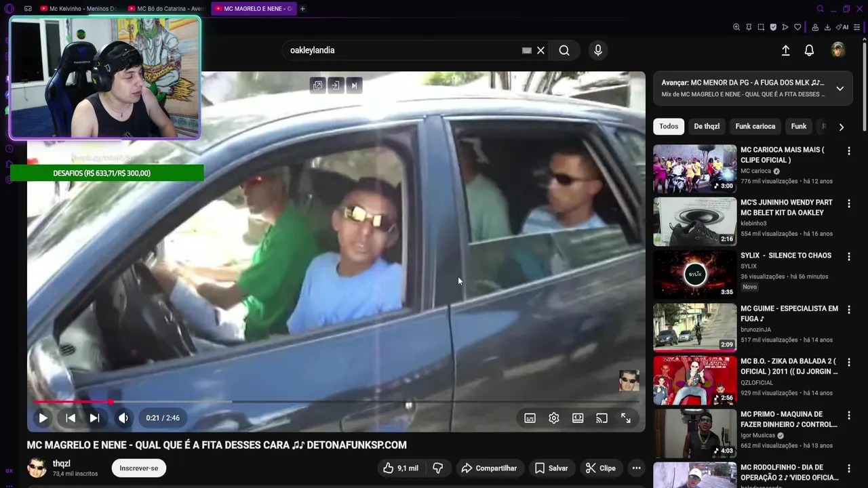Open the YouTube account avatar menu
This screenshot has height=488, width=868.
(x=838, y=50)
